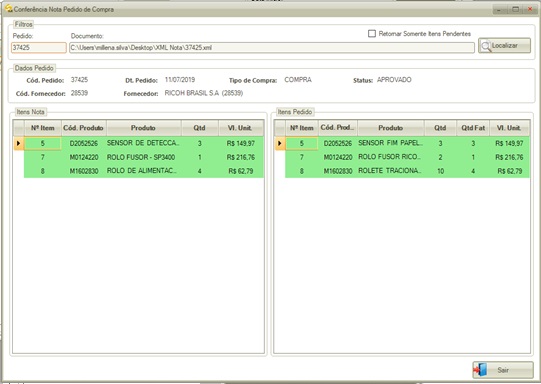The width and height of the screenshot is (541, 384).
Task: Click APROVADO status value
Action: 394,80
